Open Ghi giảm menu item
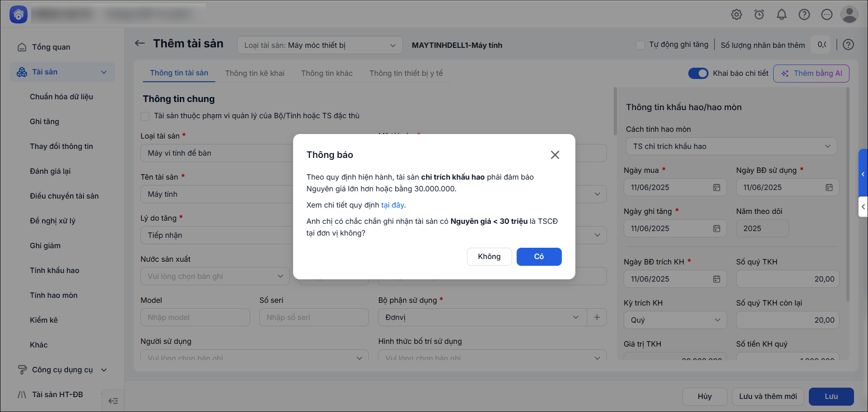The image size is (868, 412). pyautogui.click(x=45, y=245)
